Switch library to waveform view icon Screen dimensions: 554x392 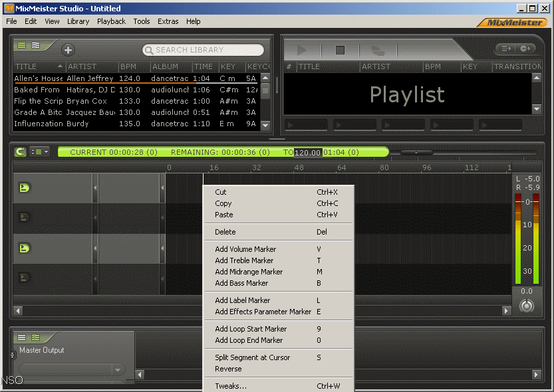click(x=35, y=45)
